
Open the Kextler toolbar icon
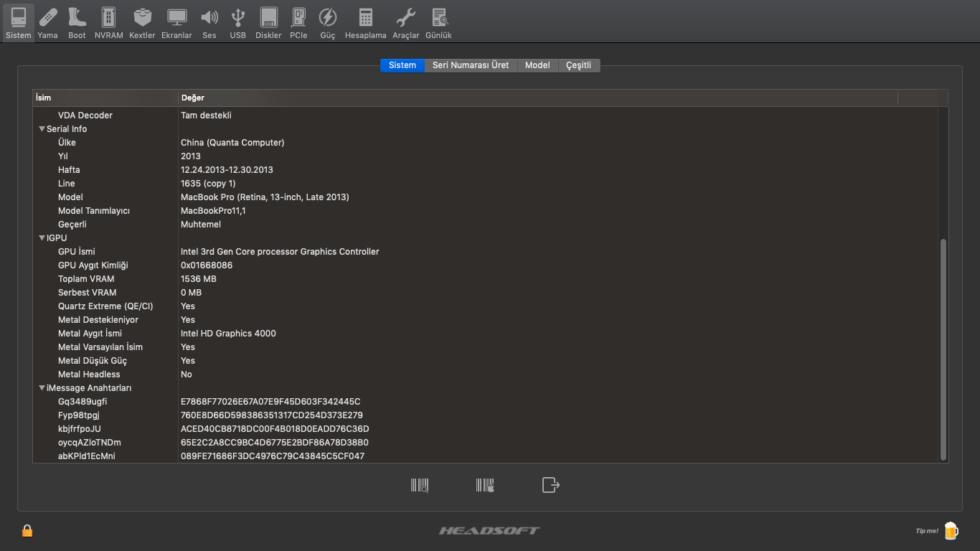point(142,23)
